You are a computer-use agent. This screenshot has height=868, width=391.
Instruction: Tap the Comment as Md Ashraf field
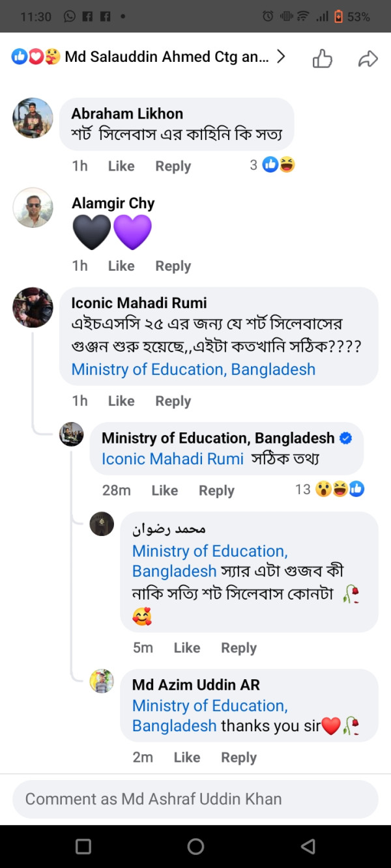click(x=195, y=799)
